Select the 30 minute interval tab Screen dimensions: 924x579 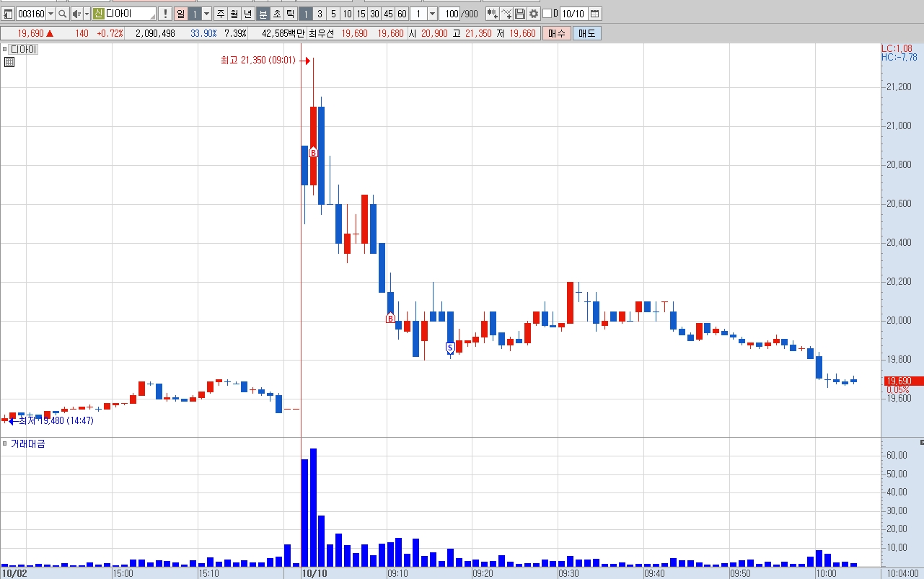[x=374, y=14]
